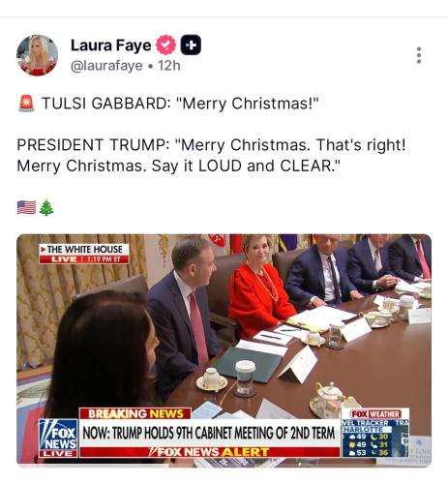Open Laura Faye's profile avatar

pos(38,55)
